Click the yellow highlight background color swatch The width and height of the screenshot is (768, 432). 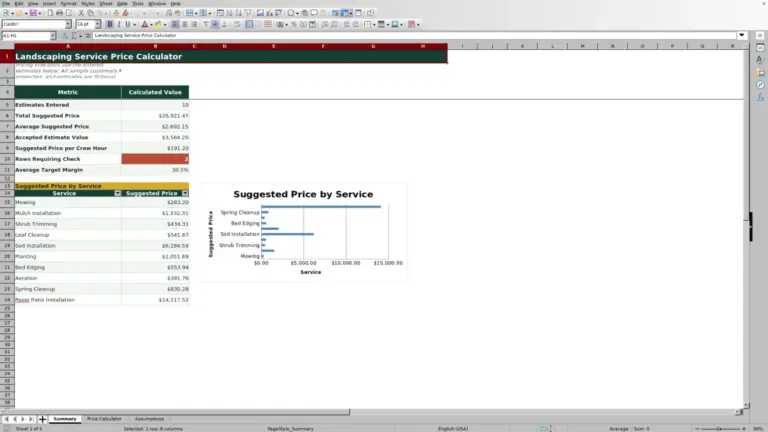click(158, 24)
